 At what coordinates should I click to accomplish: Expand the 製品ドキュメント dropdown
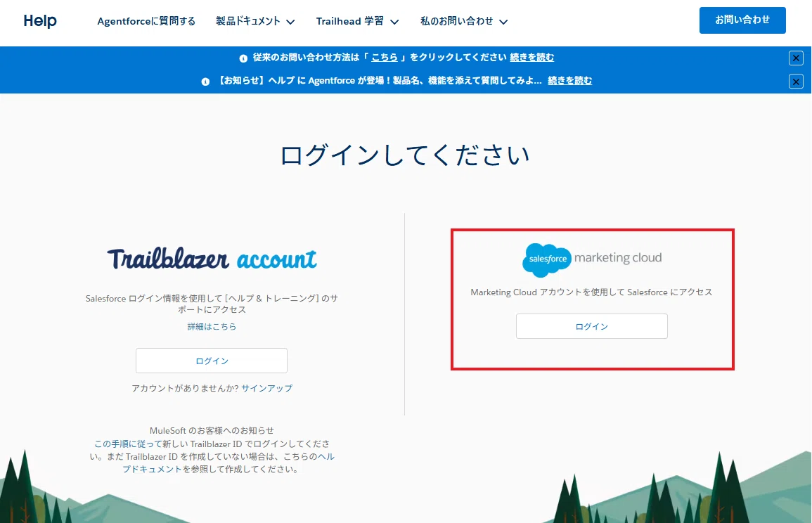255,21
